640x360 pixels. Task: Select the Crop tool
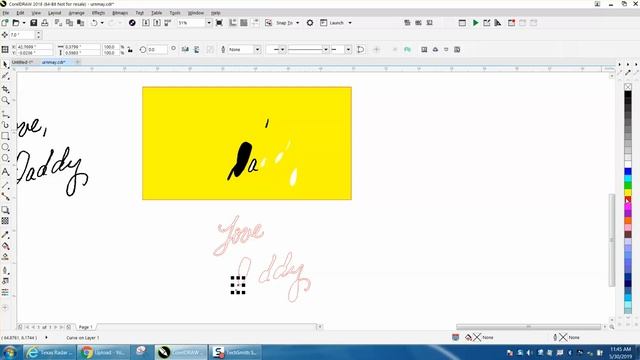click(x=5, y=89)
